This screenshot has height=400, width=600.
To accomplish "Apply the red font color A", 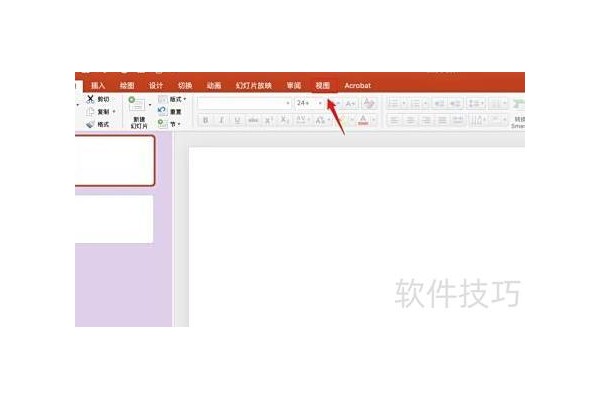I will coord(363,121).
